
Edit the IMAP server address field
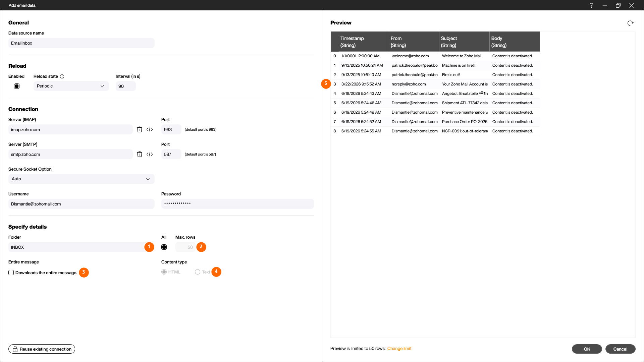(x=70, y=129)
